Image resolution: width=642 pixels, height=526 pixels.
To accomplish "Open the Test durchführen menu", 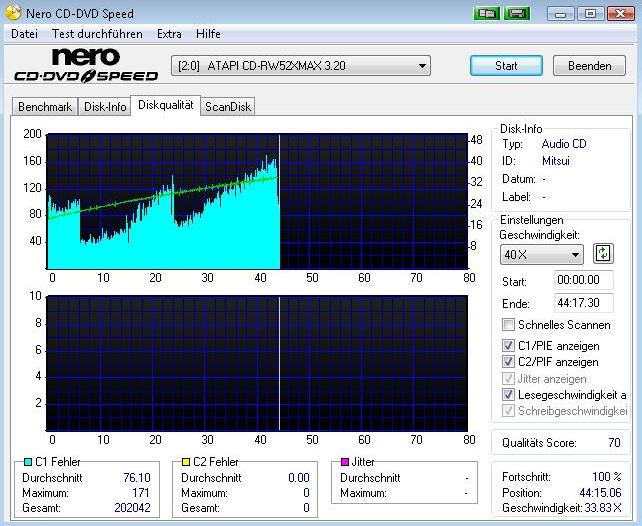I will pos(96,34).
